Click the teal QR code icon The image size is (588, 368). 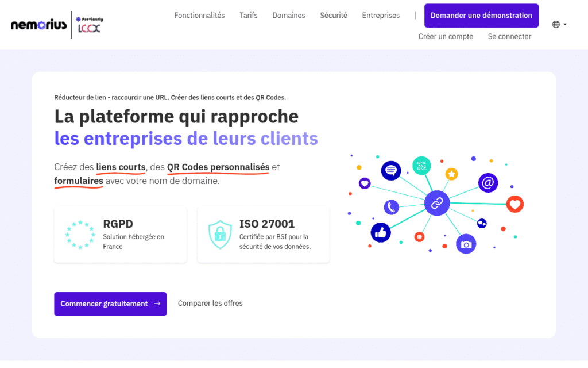pyautogui.click(x=421, y=166)
